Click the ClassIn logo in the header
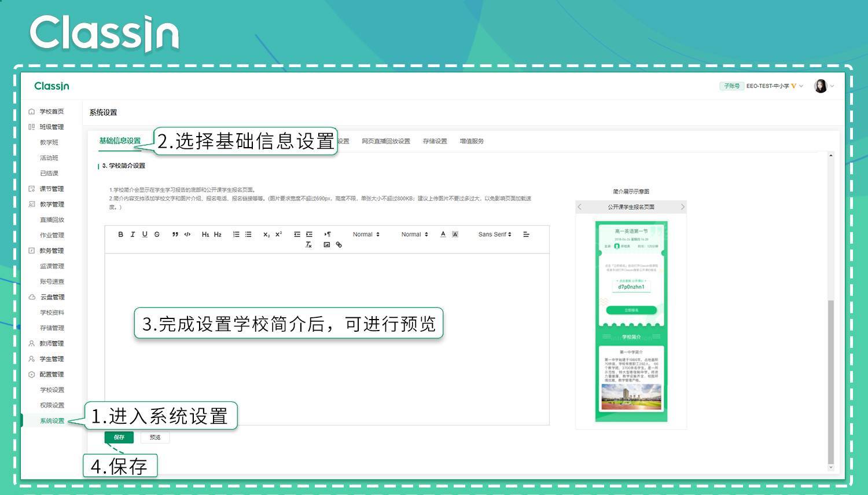This screenshot has width=868, height=495. [x=52, y=86]
